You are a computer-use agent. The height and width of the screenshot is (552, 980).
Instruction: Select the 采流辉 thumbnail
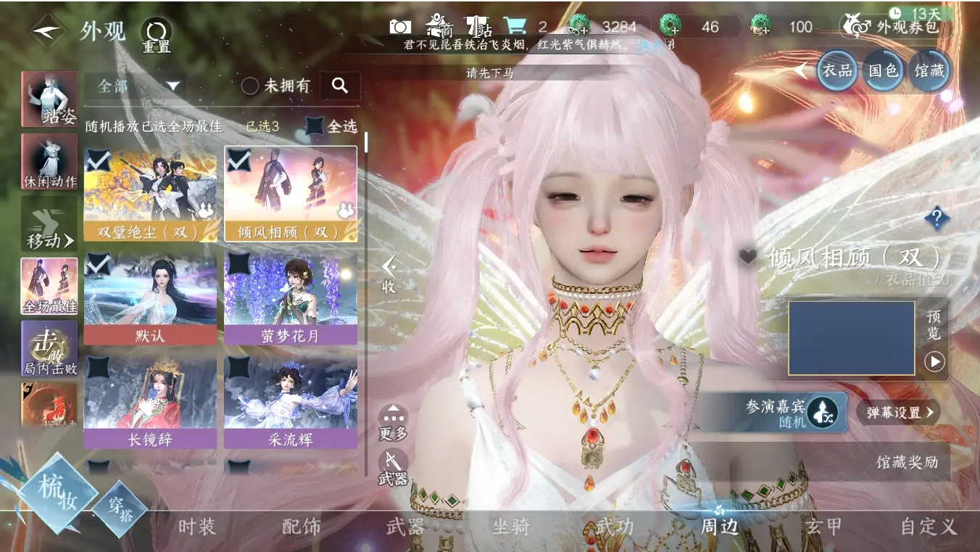pos(291,402)
